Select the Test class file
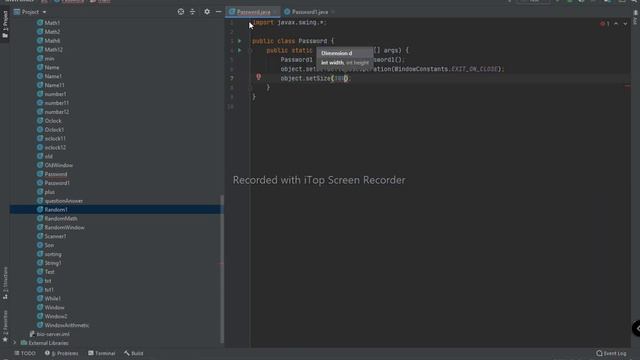This screenshot has height=360, width=640. tap(46, 272)
